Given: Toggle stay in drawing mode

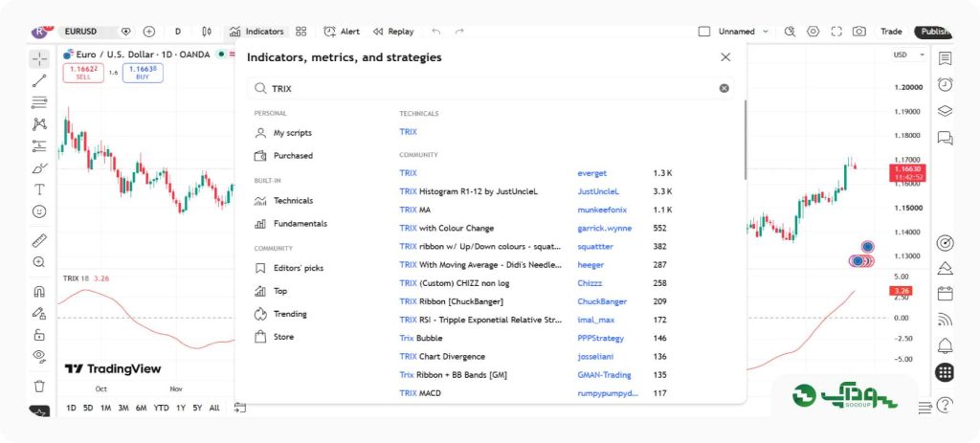Looking at the screenshot, I should pos(39,313).
